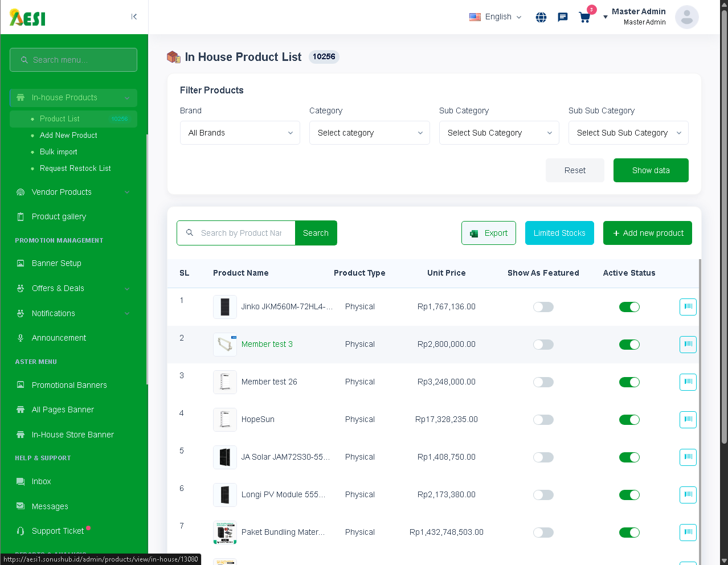Screen dimensions: 728x565
Task: Open the shopping cart icon
Action: 584,17
